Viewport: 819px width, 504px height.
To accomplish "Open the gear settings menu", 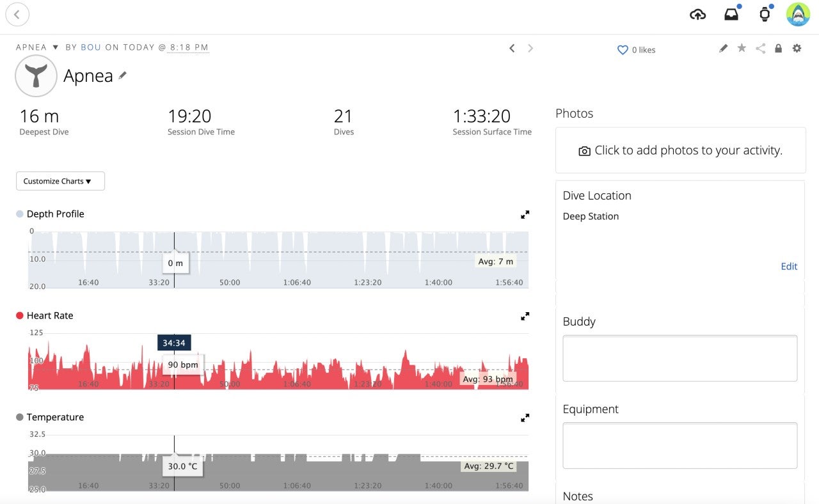I will pos(797,48).
